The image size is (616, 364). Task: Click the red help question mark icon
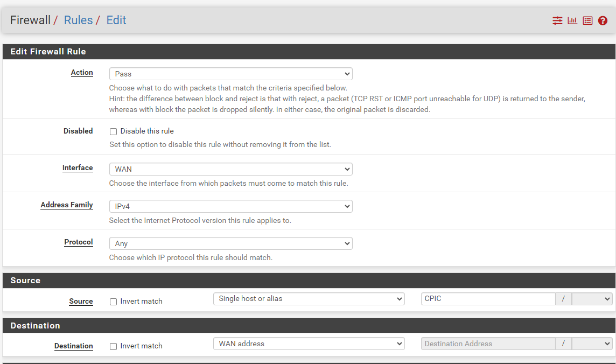click(x=603, y=20)
